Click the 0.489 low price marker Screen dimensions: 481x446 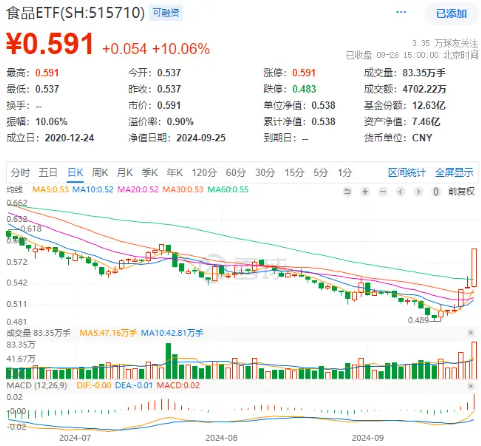418,320
